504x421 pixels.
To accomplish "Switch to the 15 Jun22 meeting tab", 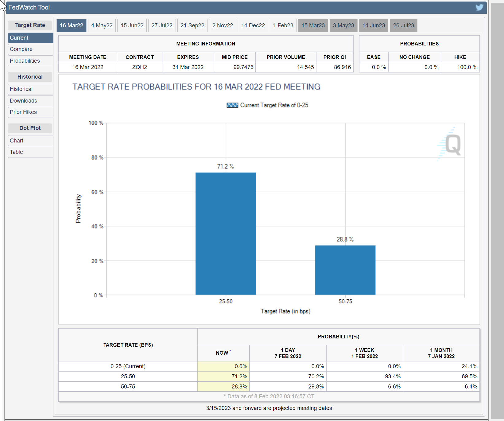I will click(132, 25).
